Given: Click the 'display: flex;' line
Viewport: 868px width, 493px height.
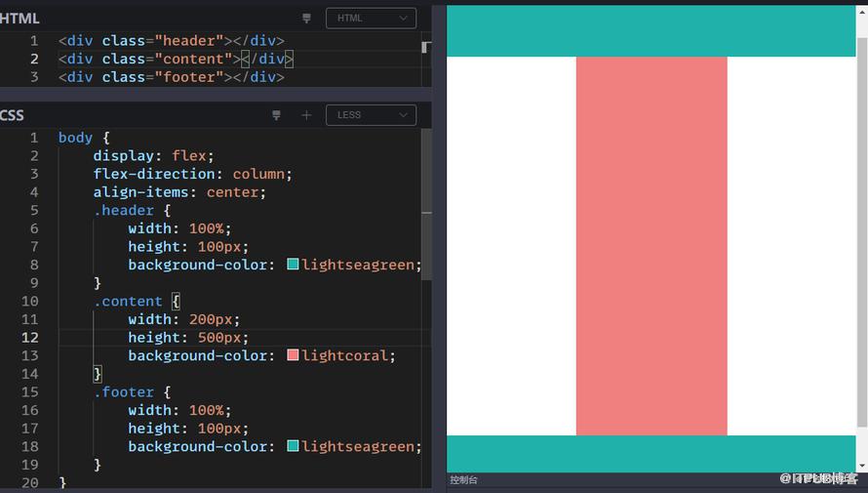Looking at the screenshot, I should 153,155.
